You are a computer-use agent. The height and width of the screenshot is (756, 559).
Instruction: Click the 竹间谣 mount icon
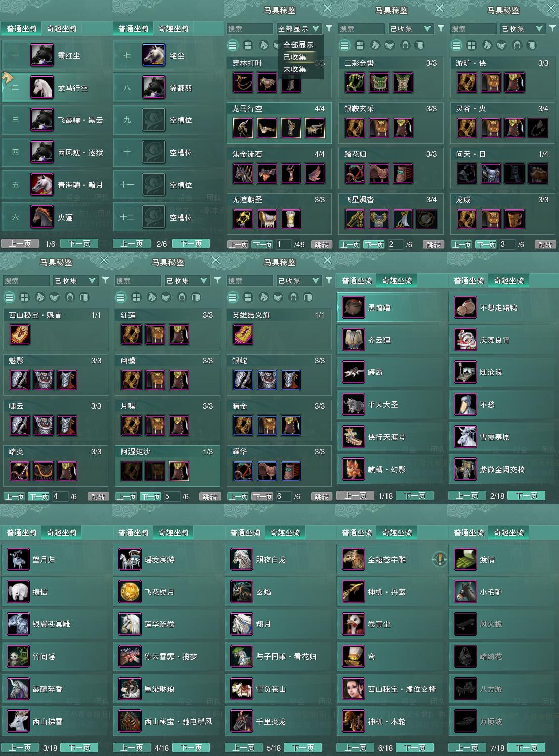pos(18,656)
